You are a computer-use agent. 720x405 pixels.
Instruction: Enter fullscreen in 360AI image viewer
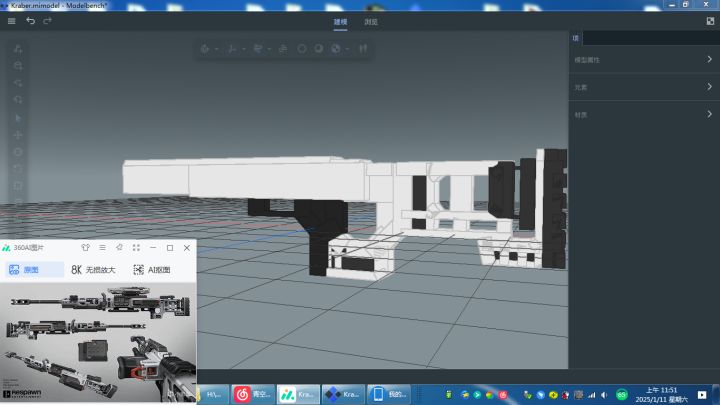(x=136, y=248)
